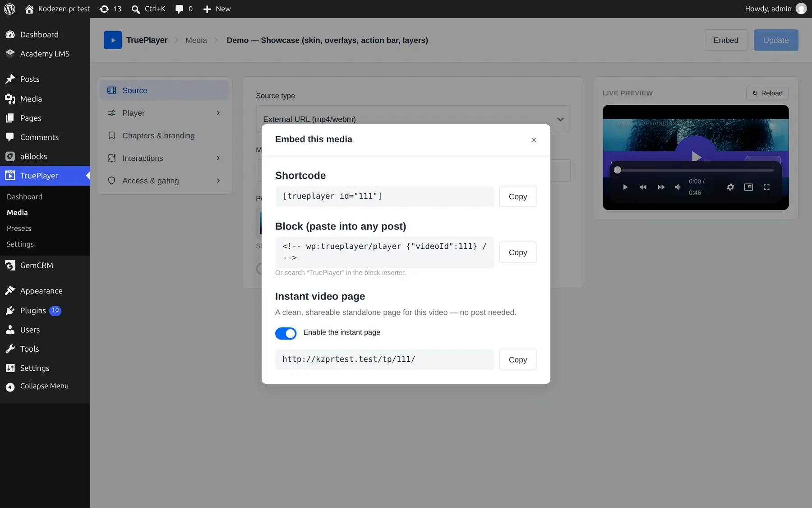Close the Embed this media dialog

(x=534, y=140)
